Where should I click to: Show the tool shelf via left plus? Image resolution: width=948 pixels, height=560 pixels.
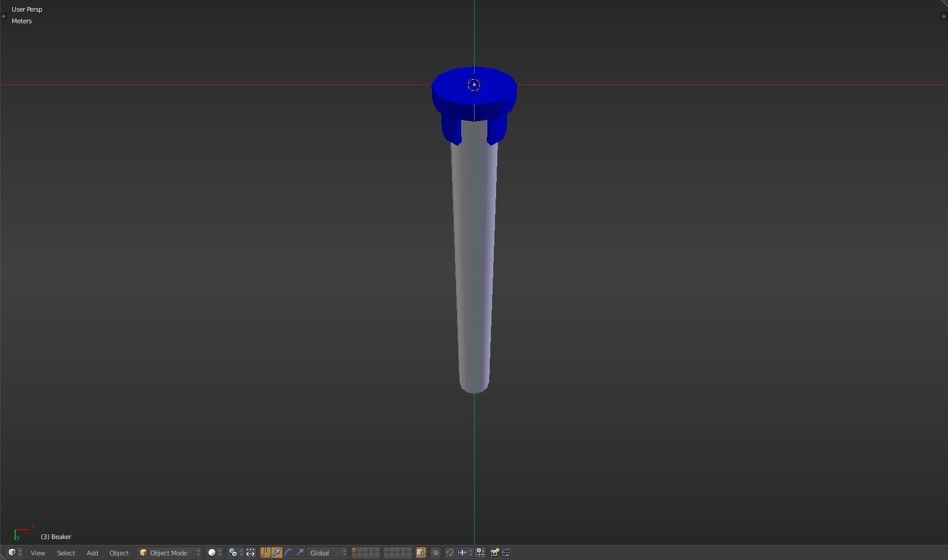point(3,16)
